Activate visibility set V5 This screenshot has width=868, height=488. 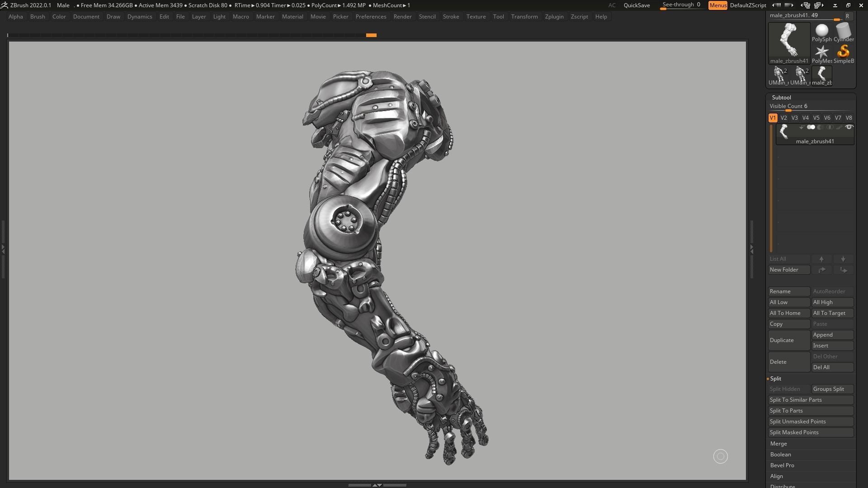pyautogui.click(x=816, y=118)
